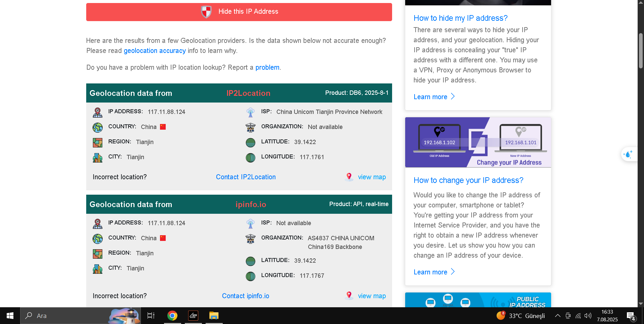This screenshot has height=324, width=644.
Task: Select longitude value 117.1761
Action: click(312, 157)
